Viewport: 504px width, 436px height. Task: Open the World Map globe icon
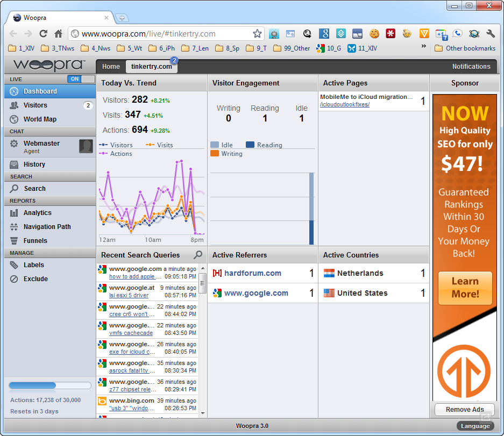pos(14,119)
